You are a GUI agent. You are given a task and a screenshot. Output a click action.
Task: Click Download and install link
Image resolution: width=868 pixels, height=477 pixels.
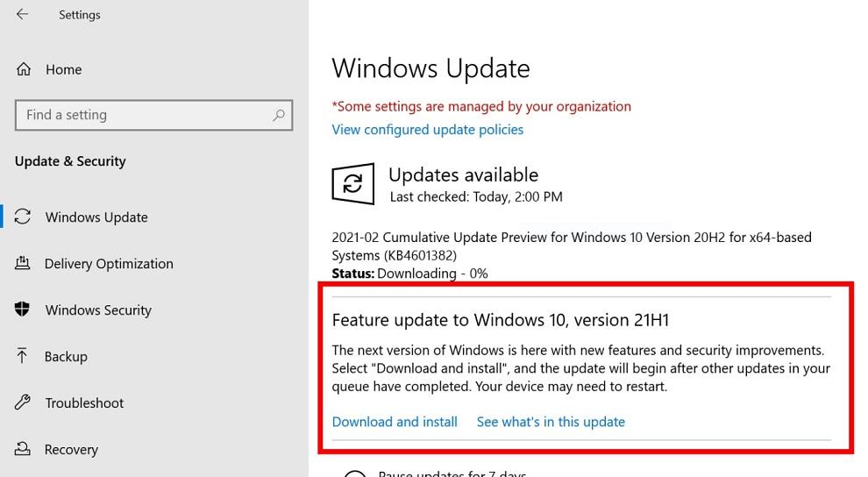[x=395, y=422]
